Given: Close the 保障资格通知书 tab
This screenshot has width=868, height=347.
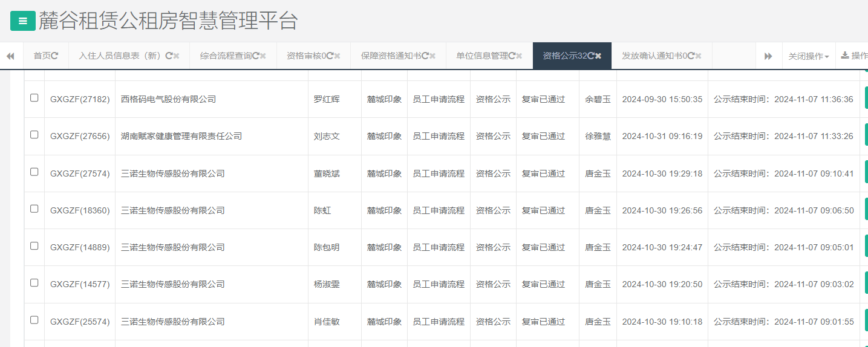Looking at the screenshot, I should coord(432,56).
